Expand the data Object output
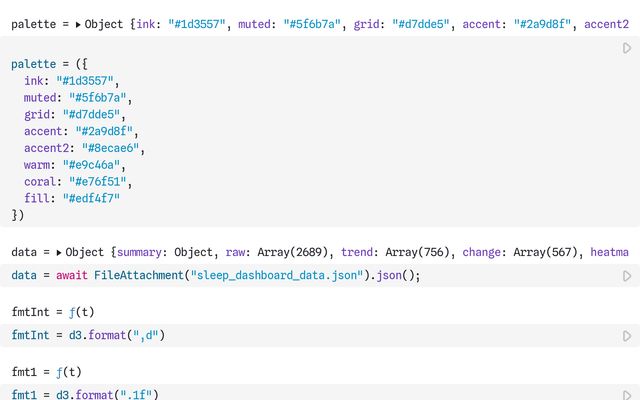 (x=59, y=252)
